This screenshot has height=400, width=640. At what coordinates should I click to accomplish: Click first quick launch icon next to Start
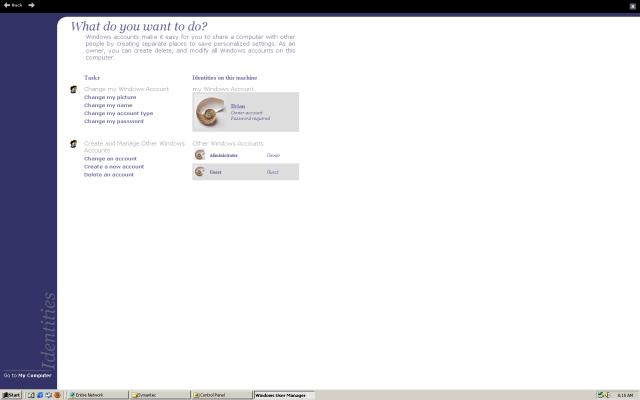point(31,395)
